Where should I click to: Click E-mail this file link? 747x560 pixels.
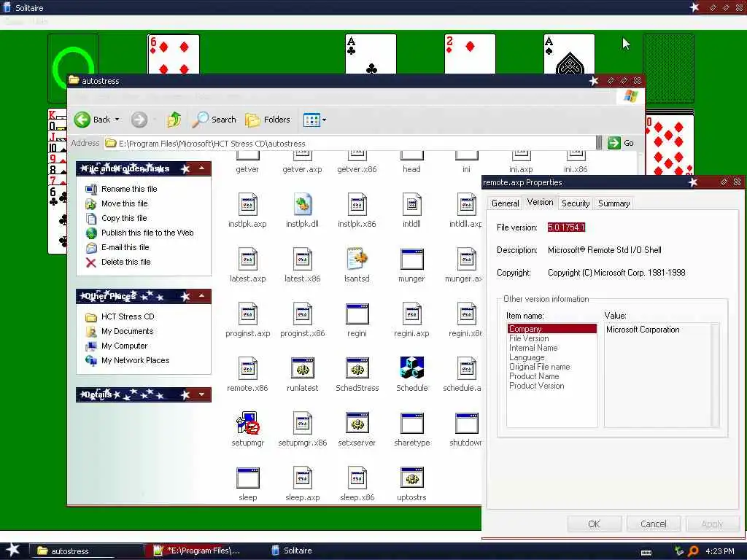[x=125, y=248]
